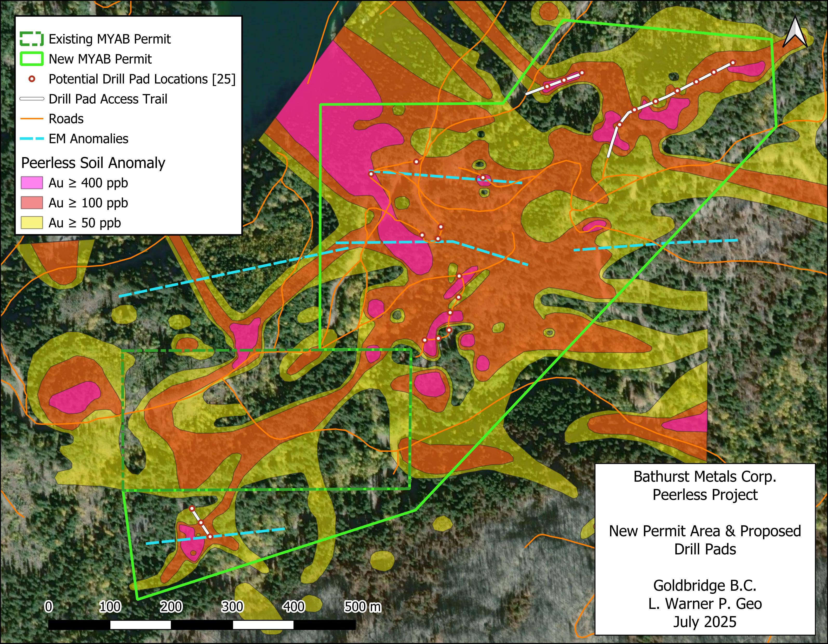This screenshot has height=644, width=828.
Task: Click the bottom drill pad of the southern trail
Action: coord(210,536)
